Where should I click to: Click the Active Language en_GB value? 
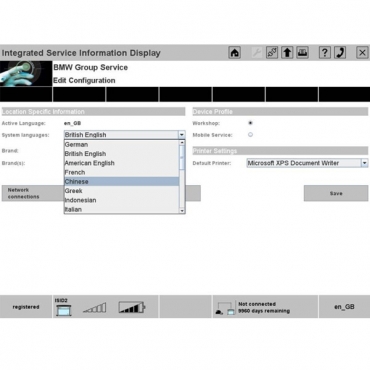coord(72,123)
